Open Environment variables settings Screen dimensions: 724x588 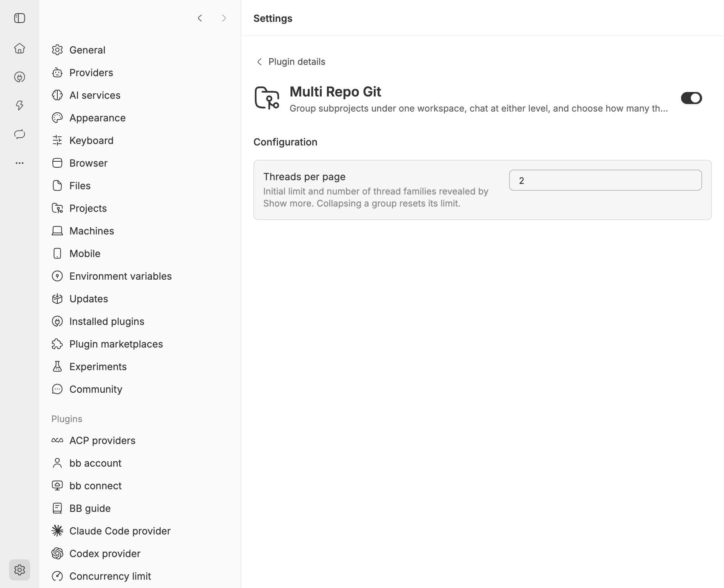click(140, 276)
